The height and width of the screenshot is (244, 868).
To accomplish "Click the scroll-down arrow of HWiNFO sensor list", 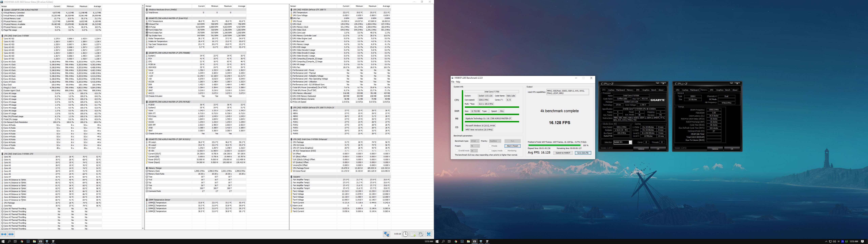I will tap(143, 228).
